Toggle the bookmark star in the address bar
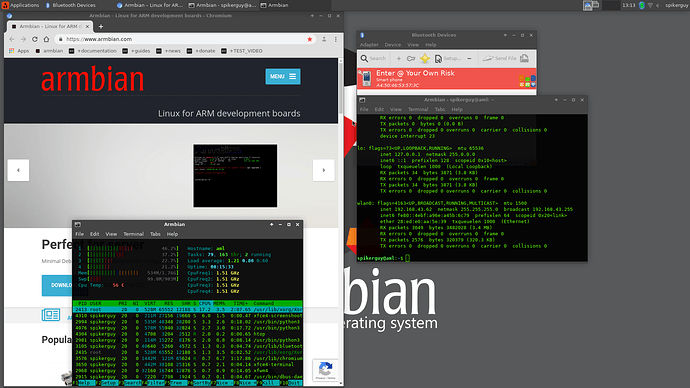The height and width of the screenshot is (388, 690). (x=309, y=39)
